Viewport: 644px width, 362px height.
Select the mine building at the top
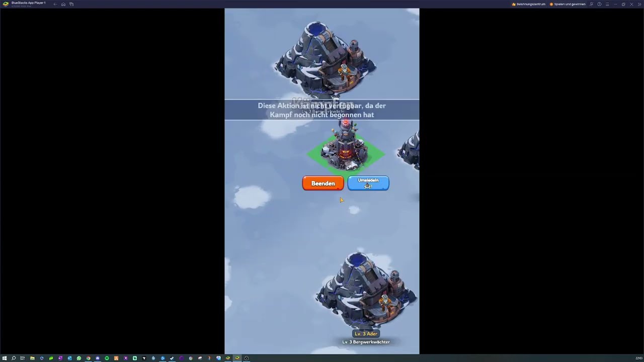click(x=325, y=59)
